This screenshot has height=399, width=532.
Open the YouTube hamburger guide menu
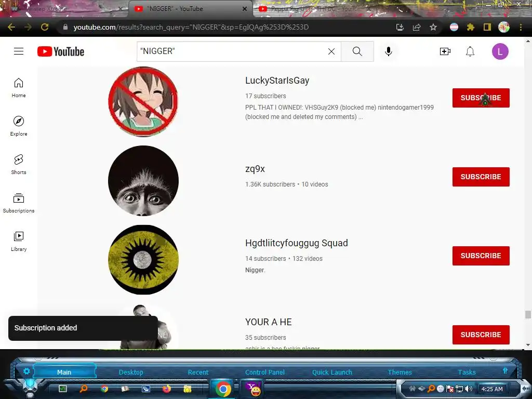(x=19, y=51)
